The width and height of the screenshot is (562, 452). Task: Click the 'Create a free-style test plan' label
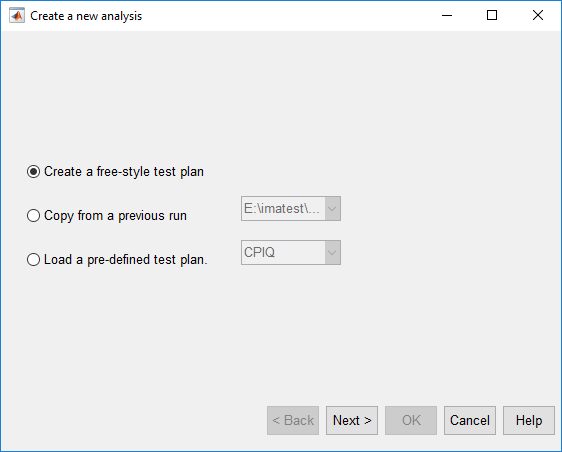(124, 172)
